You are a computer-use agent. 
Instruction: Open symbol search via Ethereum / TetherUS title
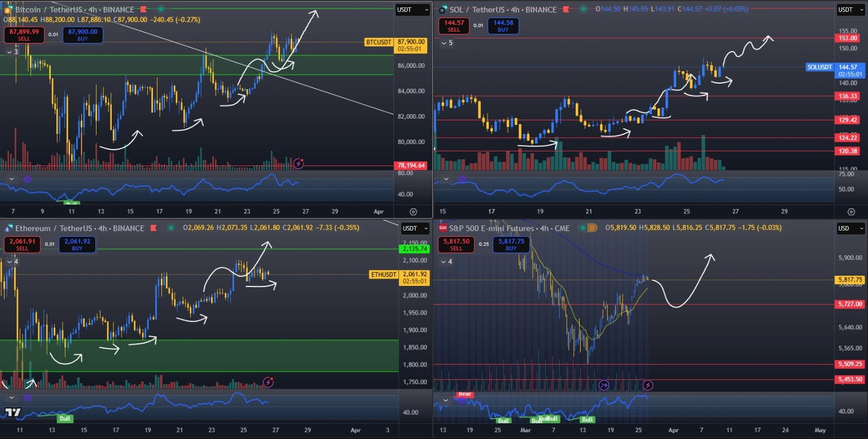point(80,228)
